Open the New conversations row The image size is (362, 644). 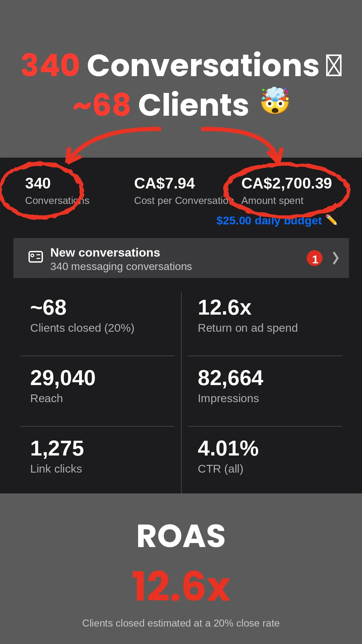click(181, 258)
